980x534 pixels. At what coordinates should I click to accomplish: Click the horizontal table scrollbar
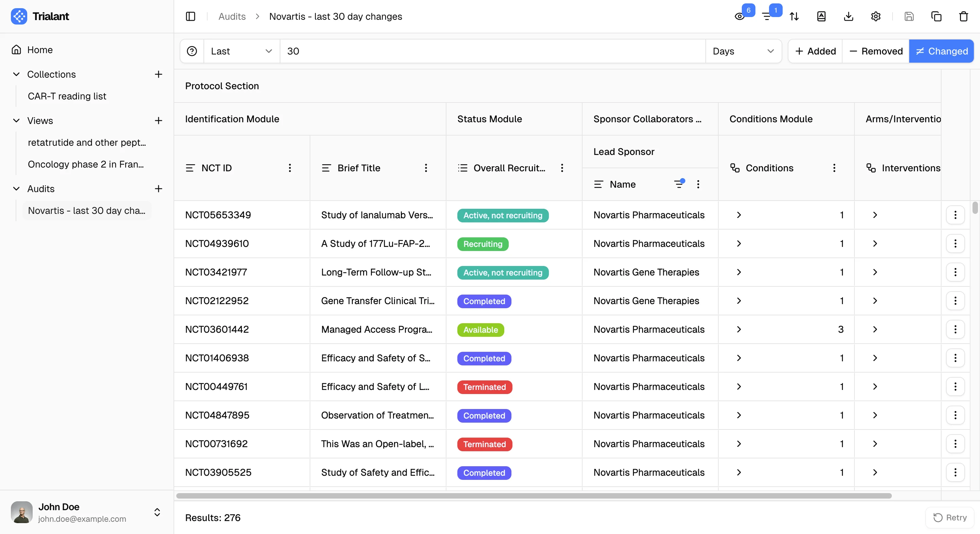(534, 496)
